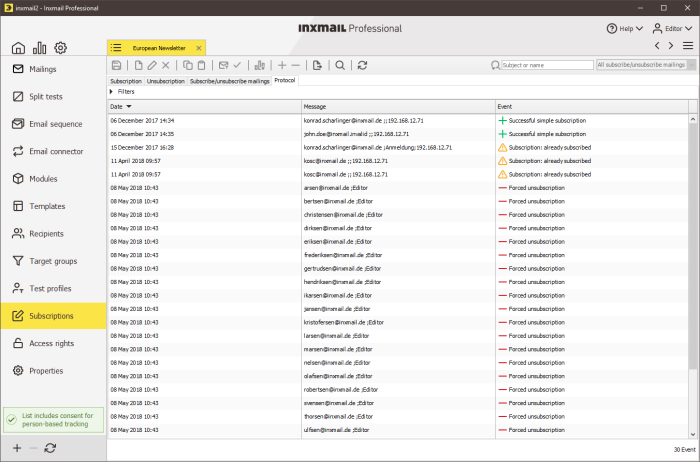Click the export file toolbar icon
Image resolution: width=700 pixels, height=462 pixels.
coord(317,65)
